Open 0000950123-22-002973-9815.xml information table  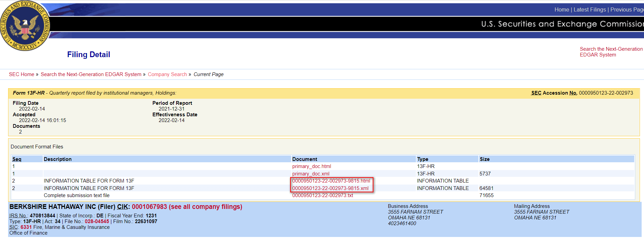click(330, 188)
